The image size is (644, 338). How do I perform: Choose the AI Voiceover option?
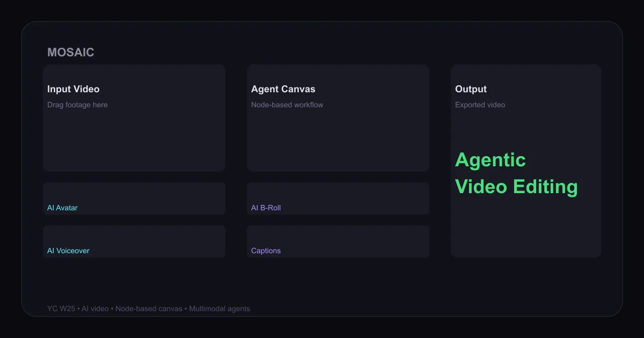coord(134,241)
